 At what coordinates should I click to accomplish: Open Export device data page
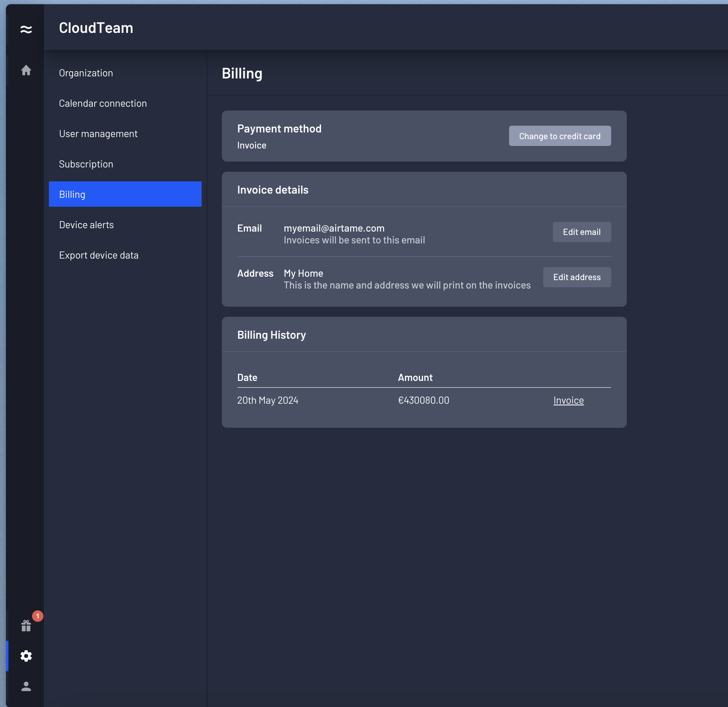99,255
